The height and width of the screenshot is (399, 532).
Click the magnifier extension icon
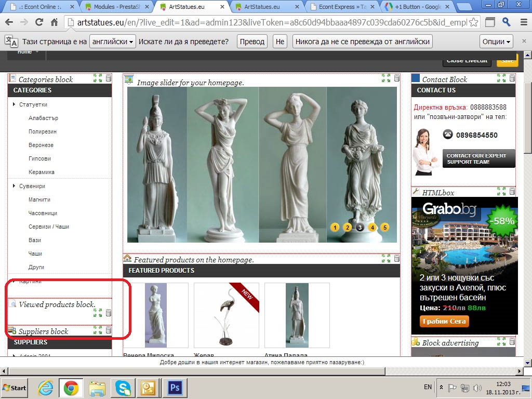[x=507, y=22]
